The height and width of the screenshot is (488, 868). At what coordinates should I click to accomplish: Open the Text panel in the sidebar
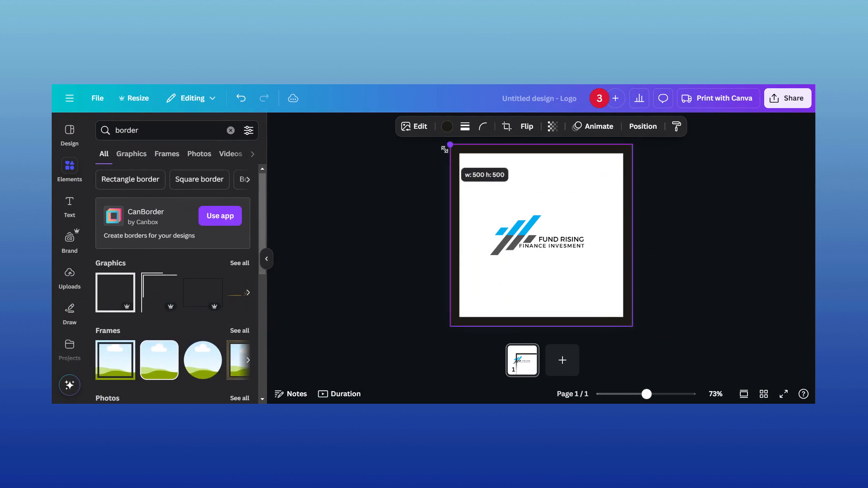(x=69, y=206)
